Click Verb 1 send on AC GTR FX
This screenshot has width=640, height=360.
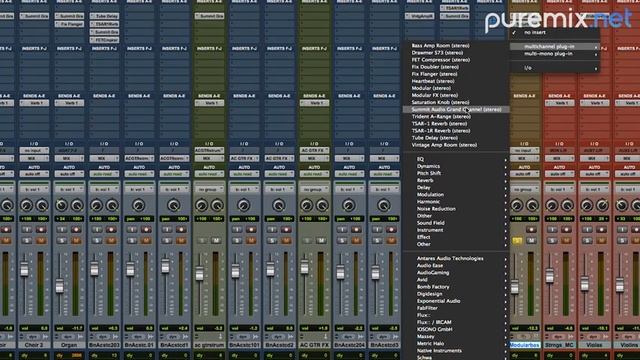coord(314,103)
